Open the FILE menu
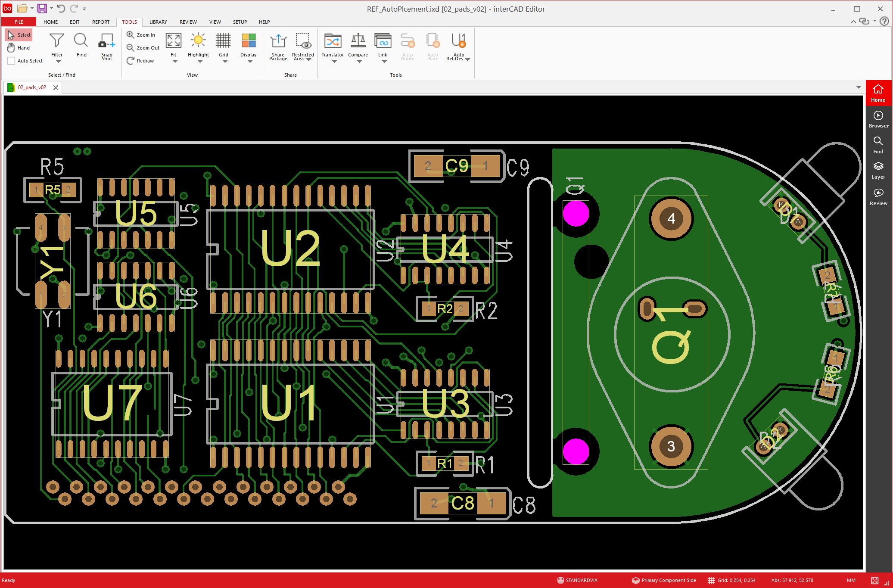Image resolution: width=893 pixels, height=588 pixels. (19, 22)
